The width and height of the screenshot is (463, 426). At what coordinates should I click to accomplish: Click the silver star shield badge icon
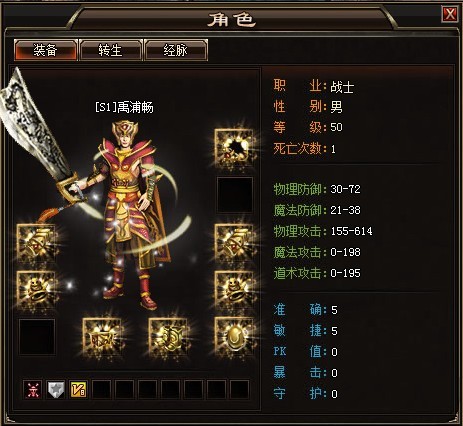click(56, 389)
